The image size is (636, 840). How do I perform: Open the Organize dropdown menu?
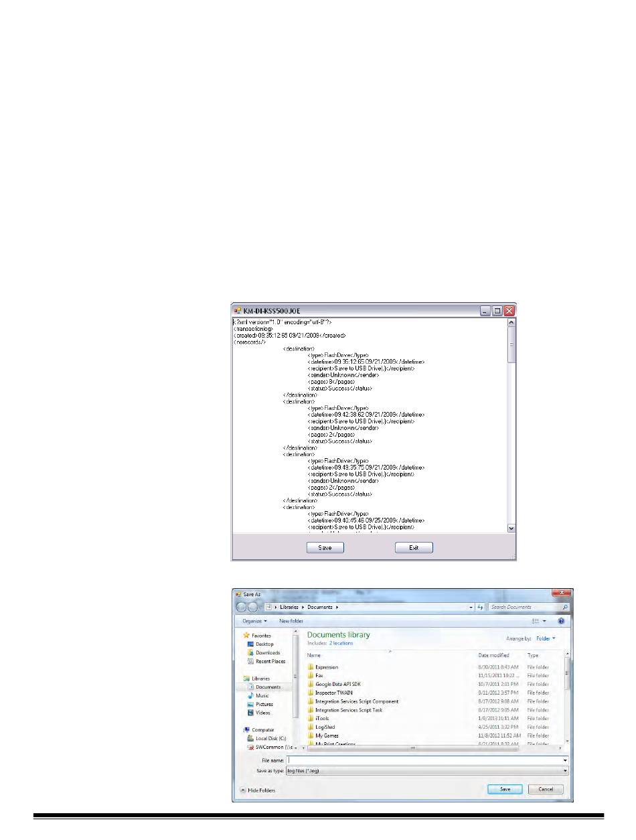[x=254, y=621]
